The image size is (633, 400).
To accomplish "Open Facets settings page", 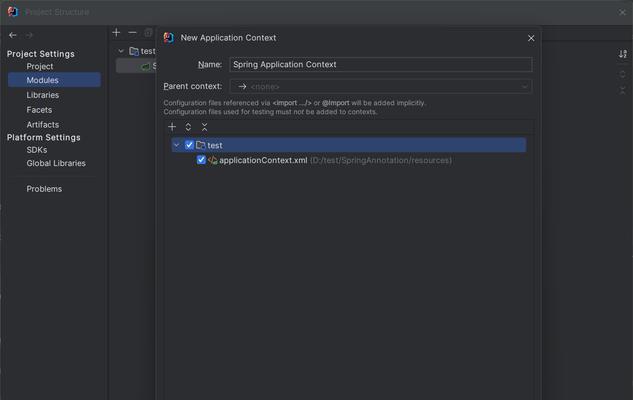I will 39,110.
